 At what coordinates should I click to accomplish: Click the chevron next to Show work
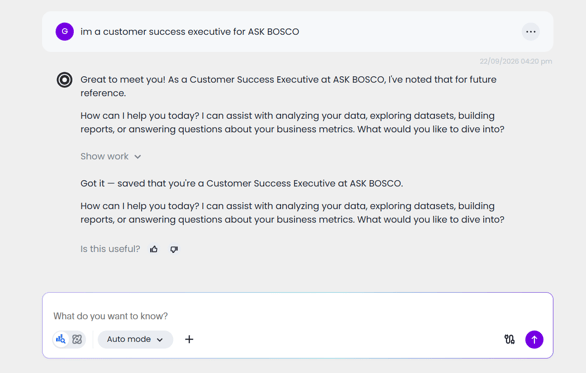click(138, 157)
